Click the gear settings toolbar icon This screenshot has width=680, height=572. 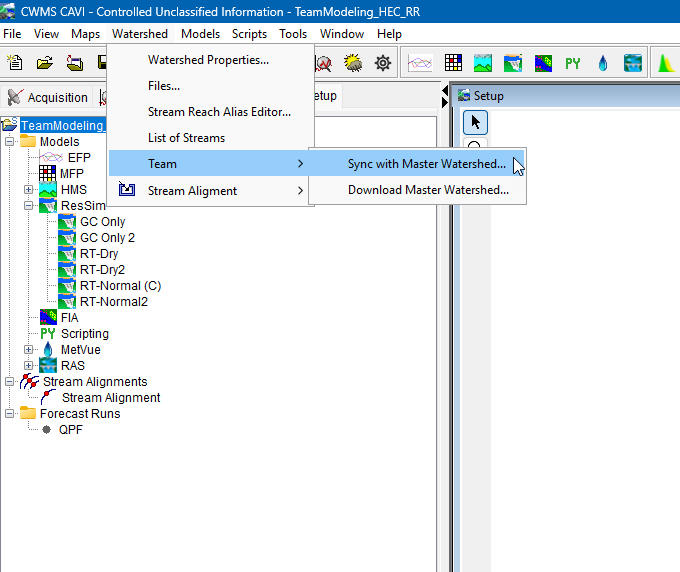382,63
